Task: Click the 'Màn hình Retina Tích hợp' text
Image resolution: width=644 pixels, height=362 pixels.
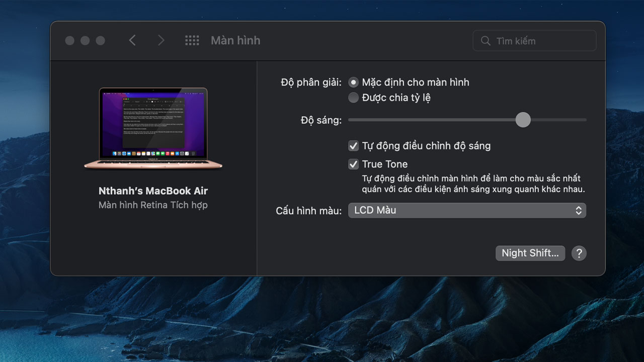Action: point(153,205)
